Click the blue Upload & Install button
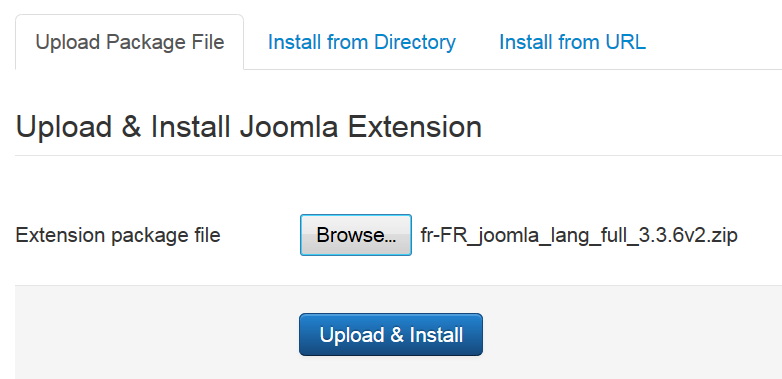This screenshot has width=782, height=379. (x=391, y=335)
